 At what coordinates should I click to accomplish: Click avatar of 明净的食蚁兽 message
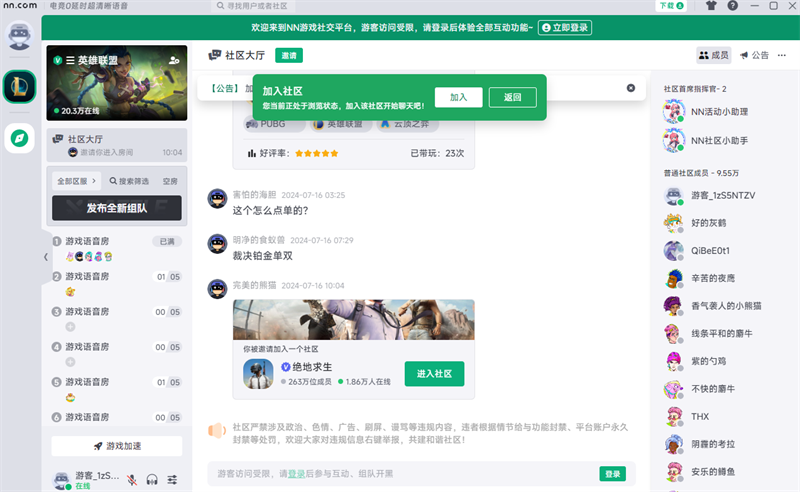(217, 244)
